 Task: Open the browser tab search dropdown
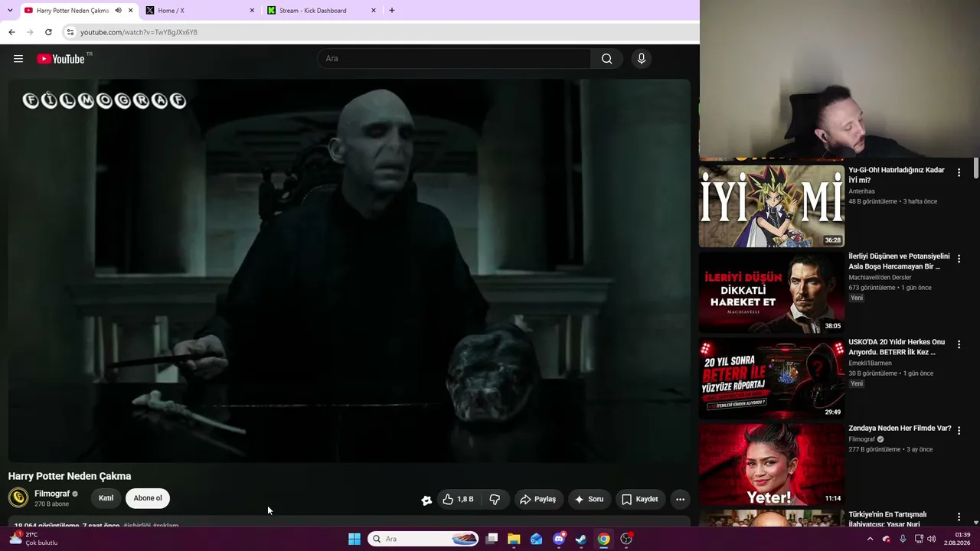pos(10,11)
